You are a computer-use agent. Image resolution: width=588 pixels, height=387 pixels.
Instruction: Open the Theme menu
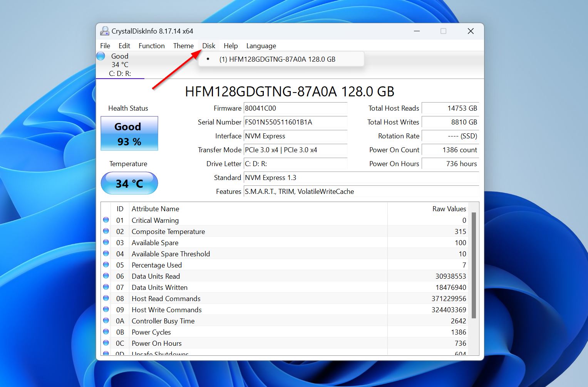point(183,46)
